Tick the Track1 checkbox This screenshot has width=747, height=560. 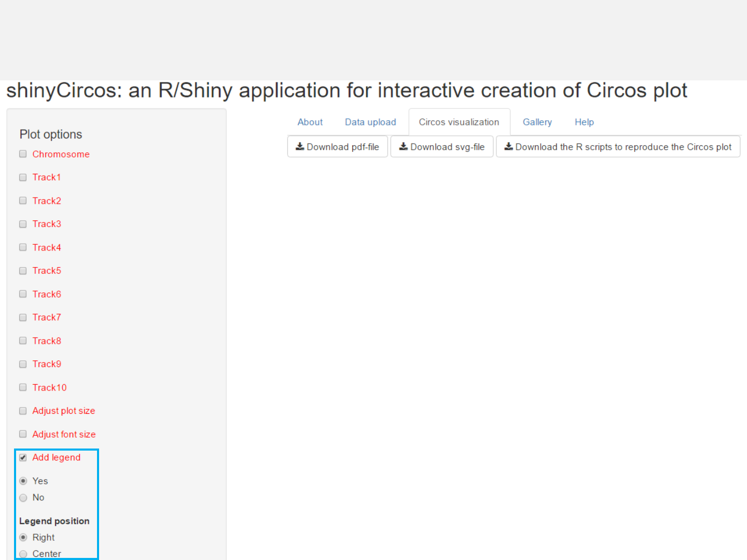click(23, 177)
